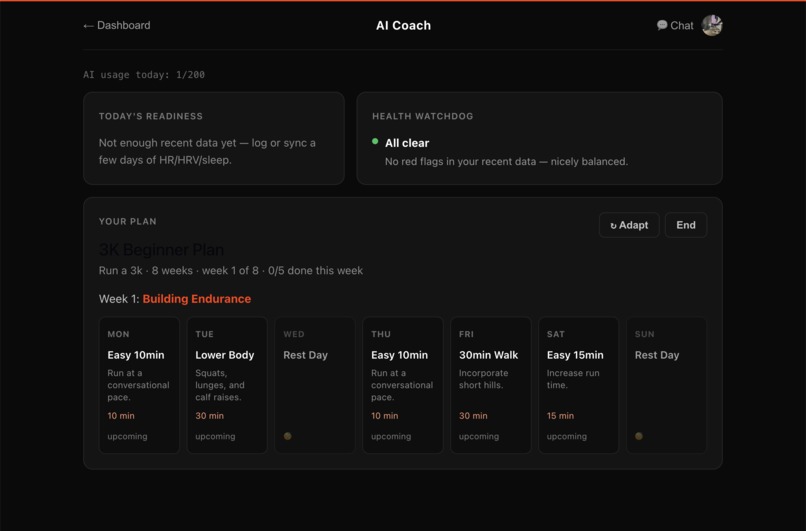Click Tuesday's 30 min duration
Viewport: 806px width, 531px height.
pyautogui.click(x=209, y=415)
